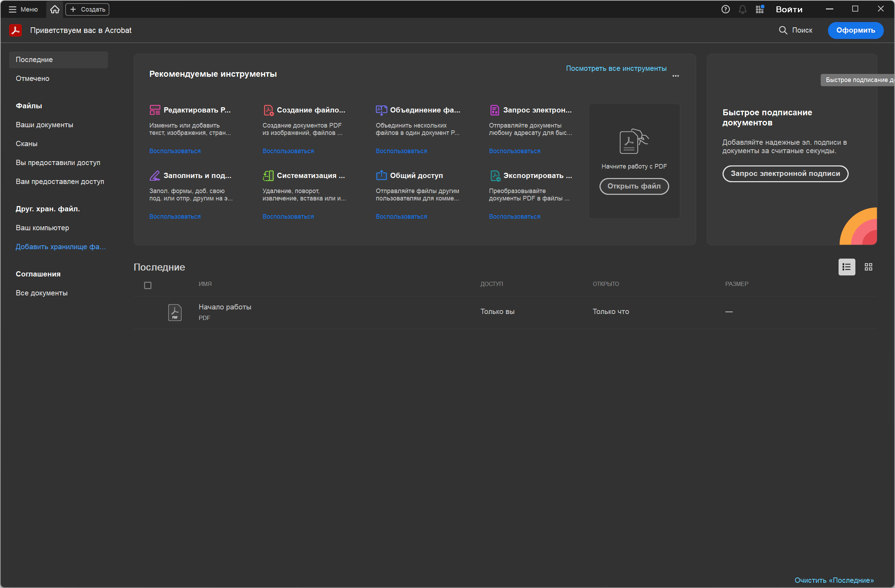895x588 pixels.
Task: Open the Меню hamburger menu
Action: (23, 9)
